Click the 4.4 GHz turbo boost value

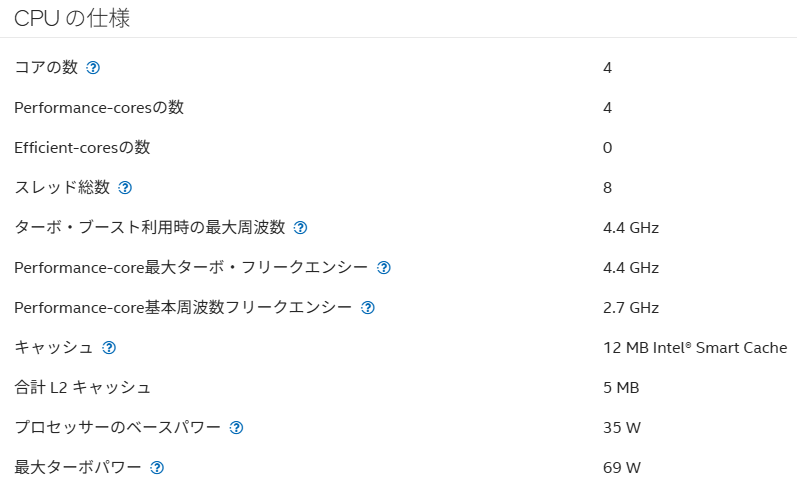point(631,228)
